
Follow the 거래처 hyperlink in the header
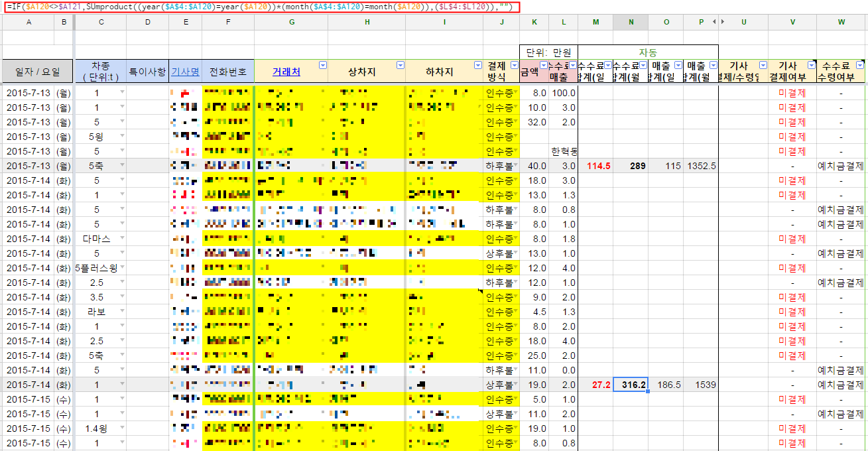coord(286,72)
